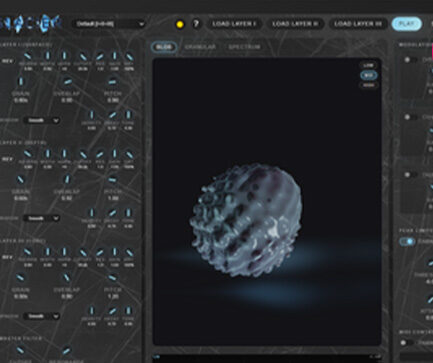The height and width of the screenshot is (363, 433).
Task: Click Layer II TONE knob
Action: (x=128, y=213)
